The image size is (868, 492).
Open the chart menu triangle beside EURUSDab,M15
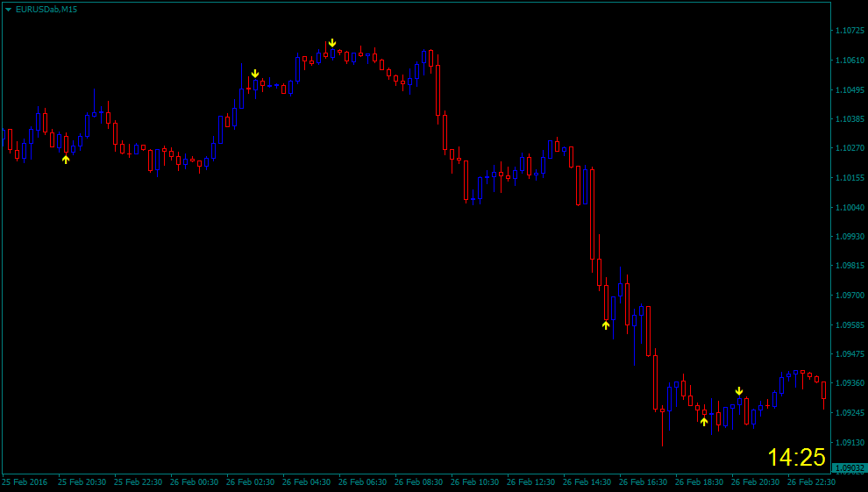(x=8, y=10)
